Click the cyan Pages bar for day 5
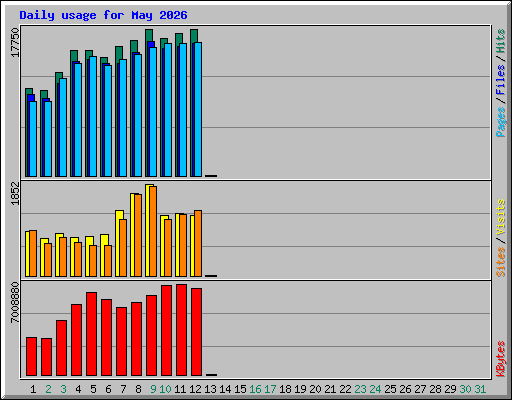Viewport: 512px width, 400px height. click(93, 116)
